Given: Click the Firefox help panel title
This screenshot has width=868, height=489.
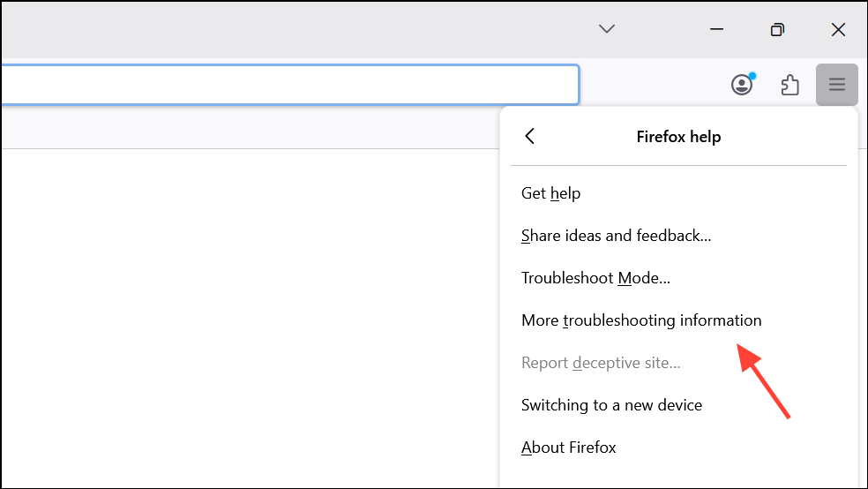Looking at the screenshot, I should 678,137.
